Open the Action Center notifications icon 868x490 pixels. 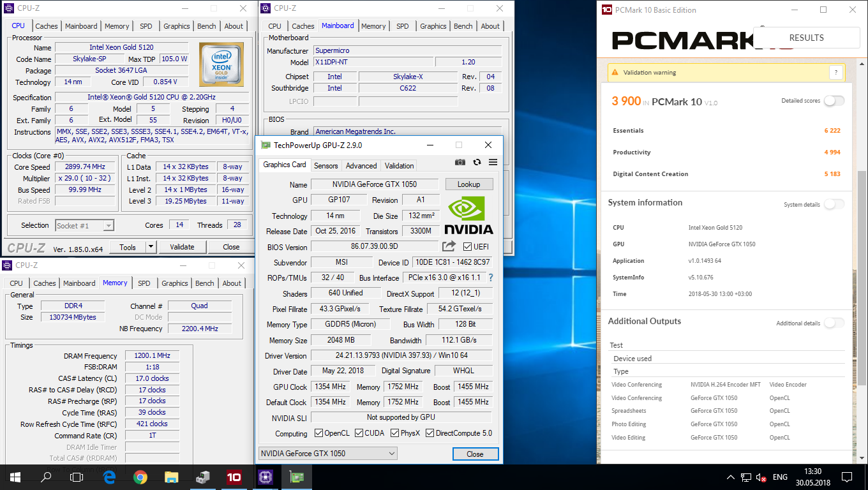[x=847, y=477]
